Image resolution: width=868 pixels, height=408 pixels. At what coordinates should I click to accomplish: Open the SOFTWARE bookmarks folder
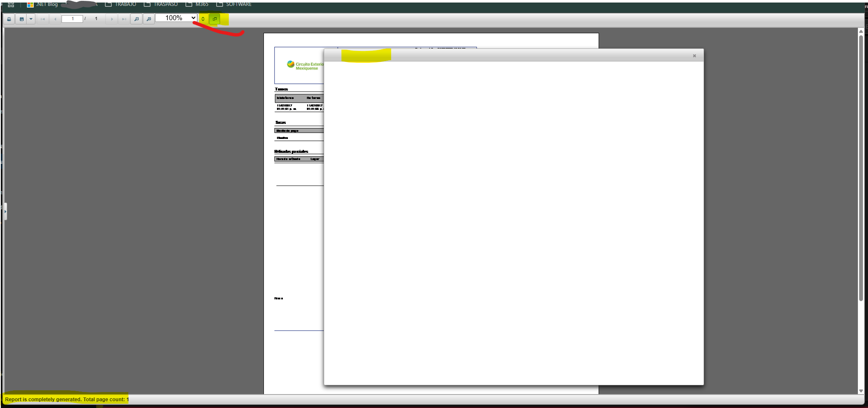[234, 4]
